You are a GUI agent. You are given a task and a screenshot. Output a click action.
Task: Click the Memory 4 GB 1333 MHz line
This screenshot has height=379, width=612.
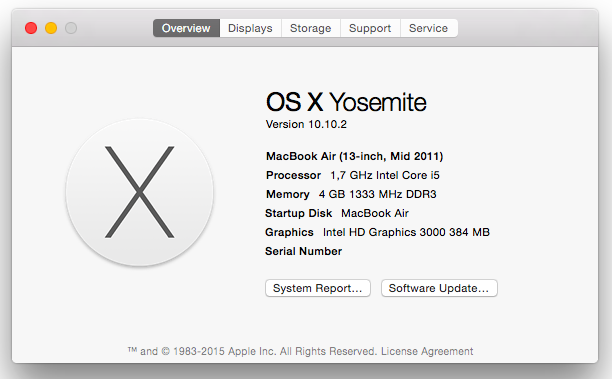click(x=351, y=194)
